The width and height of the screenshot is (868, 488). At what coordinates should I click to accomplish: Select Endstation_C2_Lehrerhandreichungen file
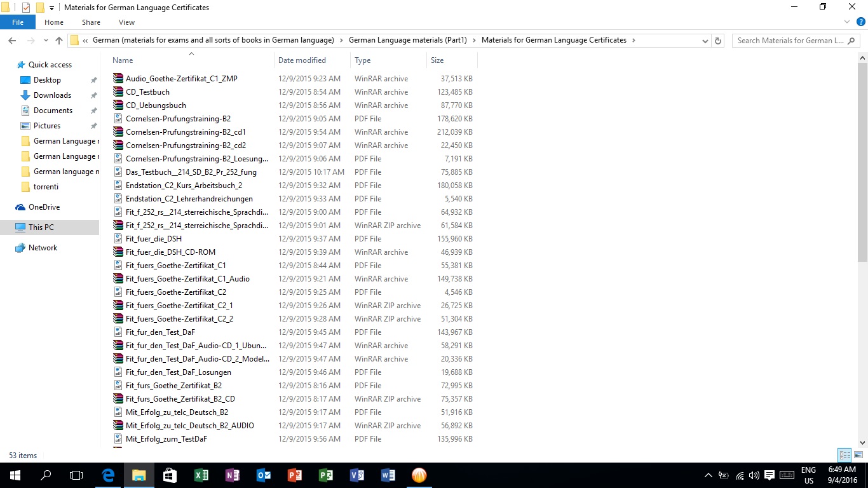pos(189,199)
